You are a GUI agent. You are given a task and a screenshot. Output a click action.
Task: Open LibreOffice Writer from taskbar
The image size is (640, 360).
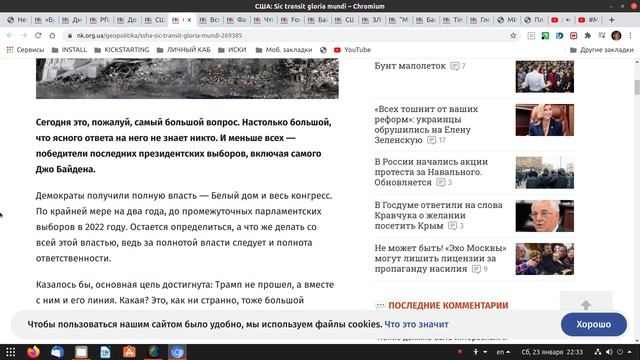(105, 352)
